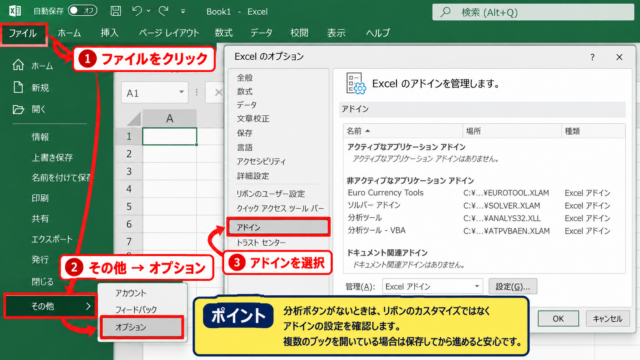
Task: Open the 校閲 ribbon tab
Action: click(x=299, y=33)
